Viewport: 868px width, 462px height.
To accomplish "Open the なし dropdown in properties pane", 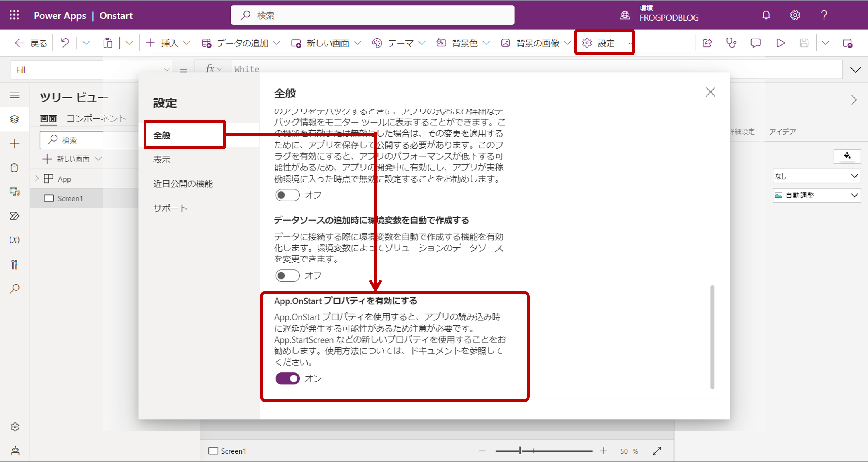I will 817,176.
